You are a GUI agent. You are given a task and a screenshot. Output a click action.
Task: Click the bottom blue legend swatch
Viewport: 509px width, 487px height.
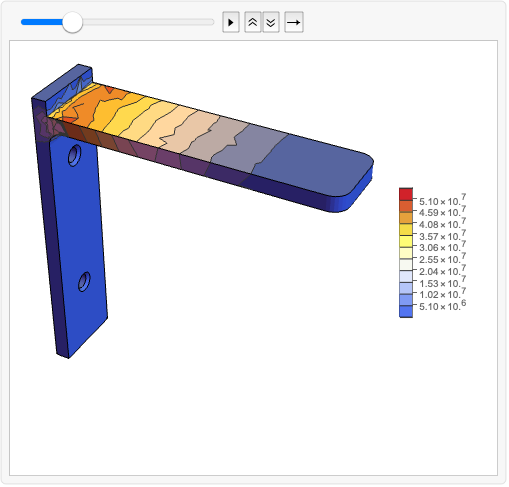pyautogui.click(x=406, y=311)
